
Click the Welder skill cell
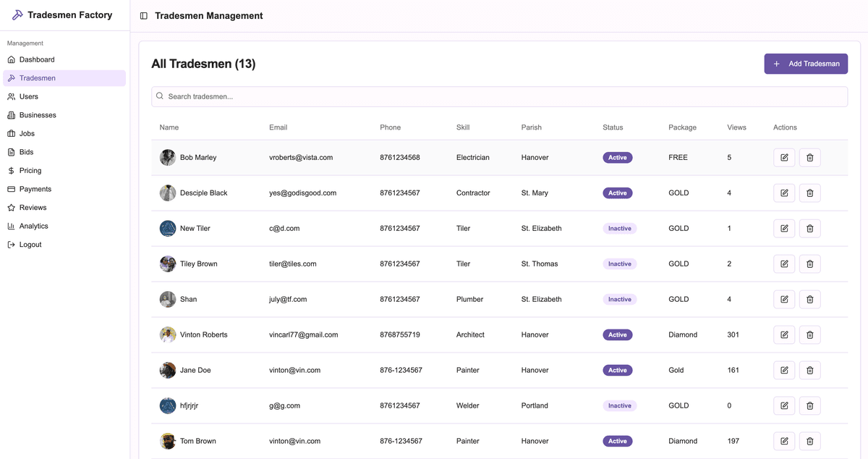click(x=468, y=405)
